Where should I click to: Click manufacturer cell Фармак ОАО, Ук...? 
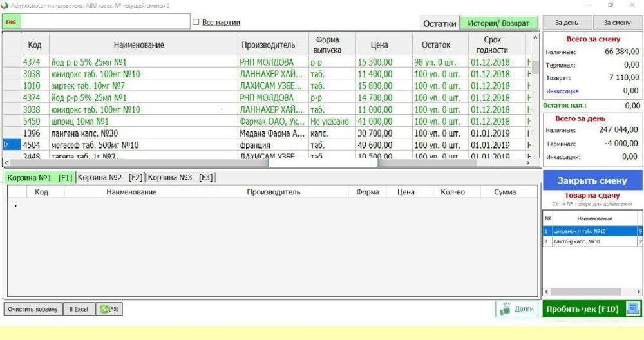[x=272, y=122]
